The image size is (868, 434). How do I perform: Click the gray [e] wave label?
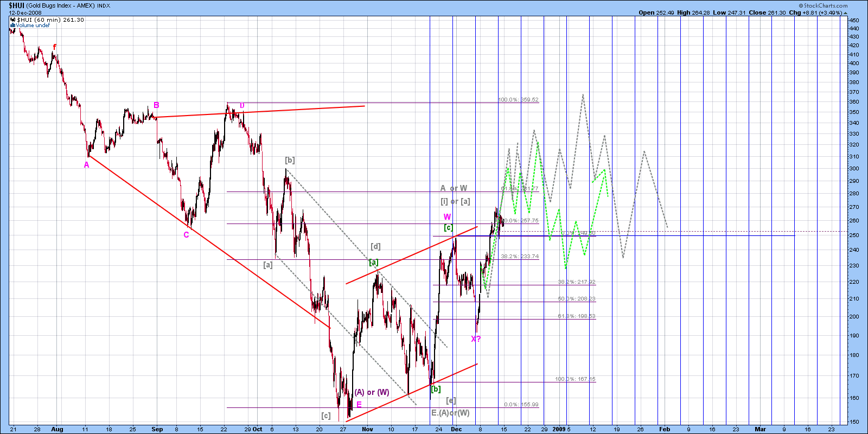coord(451,400)
